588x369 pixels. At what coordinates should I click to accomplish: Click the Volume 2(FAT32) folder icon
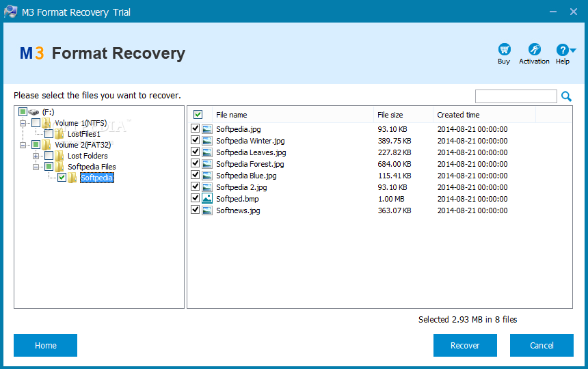click(46, 145)
